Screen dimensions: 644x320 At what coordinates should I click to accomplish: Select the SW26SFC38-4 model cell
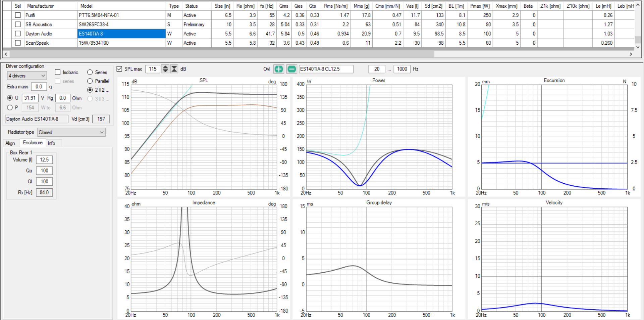(x=121, y=25)
